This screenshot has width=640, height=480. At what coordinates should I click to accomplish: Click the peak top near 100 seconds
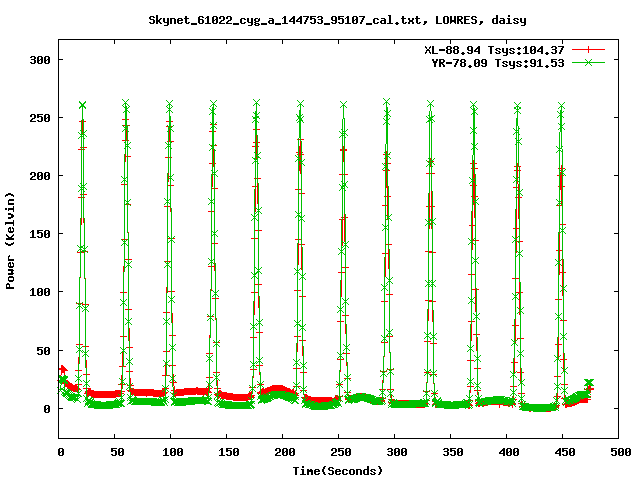pyautogui.click(x=170, y=104)
